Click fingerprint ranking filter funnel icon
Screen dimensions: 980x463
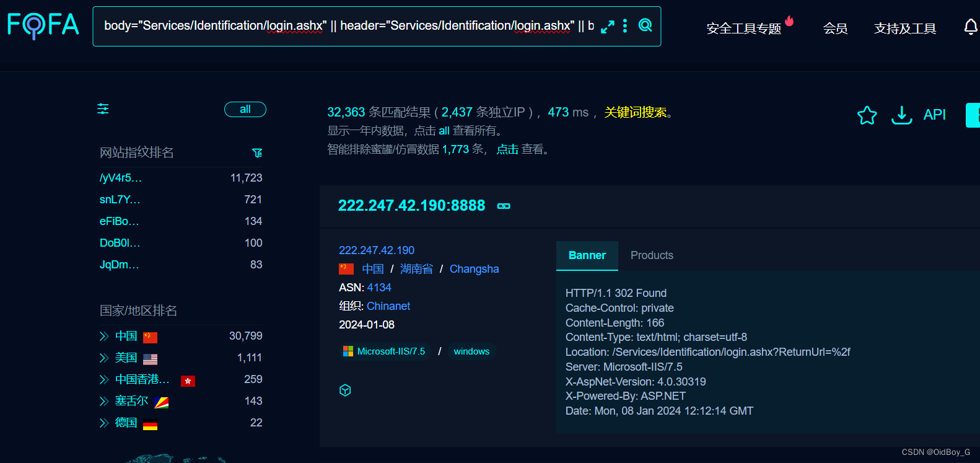click(x=257, y=153)
